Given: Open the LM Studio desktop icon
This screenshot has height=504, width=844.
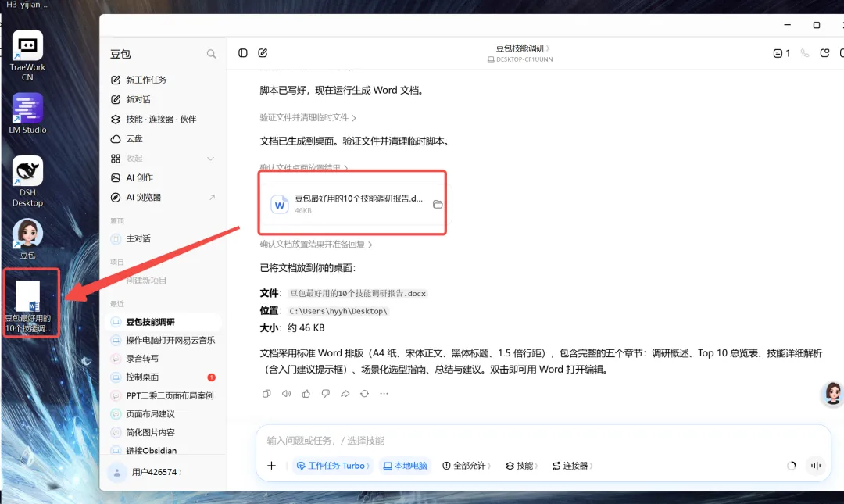Looking at the screenshot, I should coord(27,113).
